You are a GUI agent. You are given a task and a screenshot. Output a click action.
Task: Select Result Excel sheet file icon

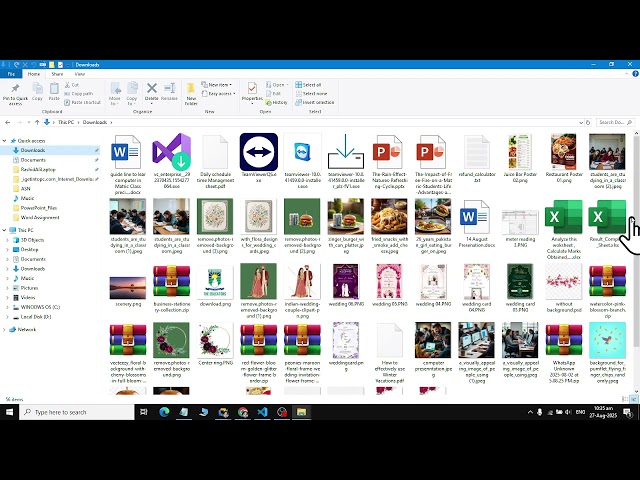click(607, 217)
